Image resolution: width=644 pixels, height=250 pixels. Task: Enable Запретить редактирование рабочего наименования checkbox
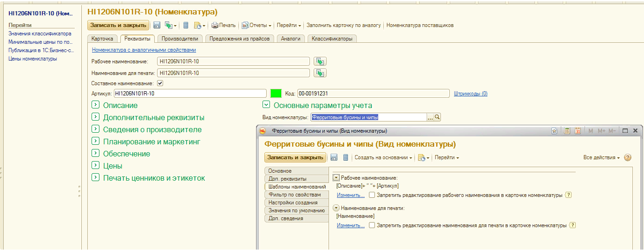(372, 195)
